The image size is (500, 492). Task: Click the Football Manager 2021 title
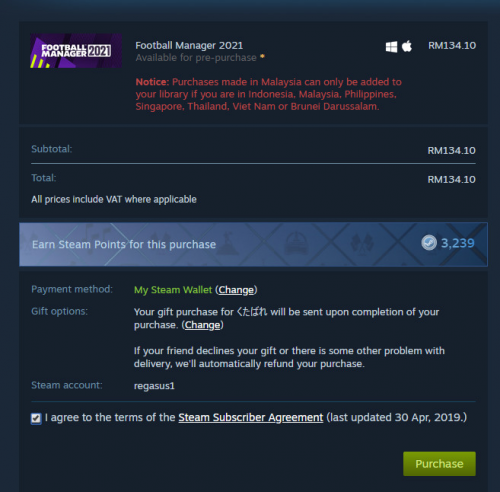coord(189,45)
